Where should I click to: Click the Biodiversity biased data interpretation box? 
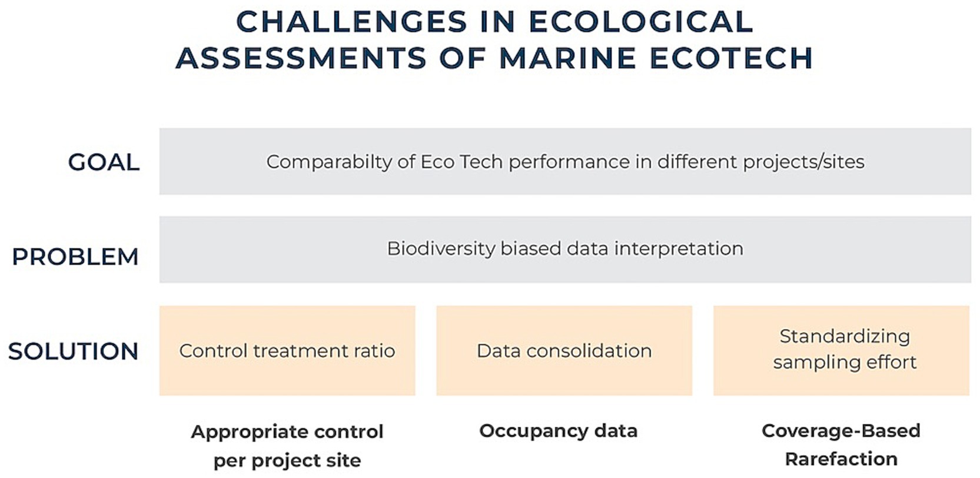pos(565,249)
